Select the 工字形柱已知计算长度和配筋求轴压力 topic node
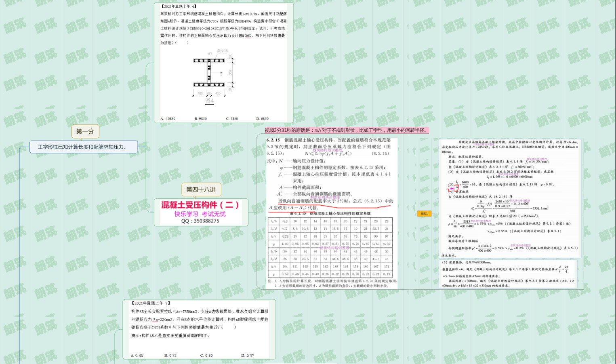 pos(84,147)
